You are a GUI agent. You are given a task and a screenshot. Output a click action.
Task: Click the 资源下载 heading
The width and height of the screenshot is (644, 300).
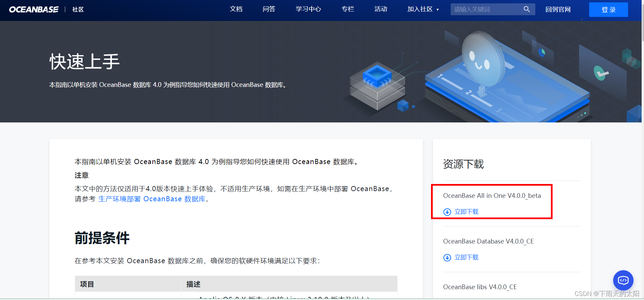[x=463, y=164]
